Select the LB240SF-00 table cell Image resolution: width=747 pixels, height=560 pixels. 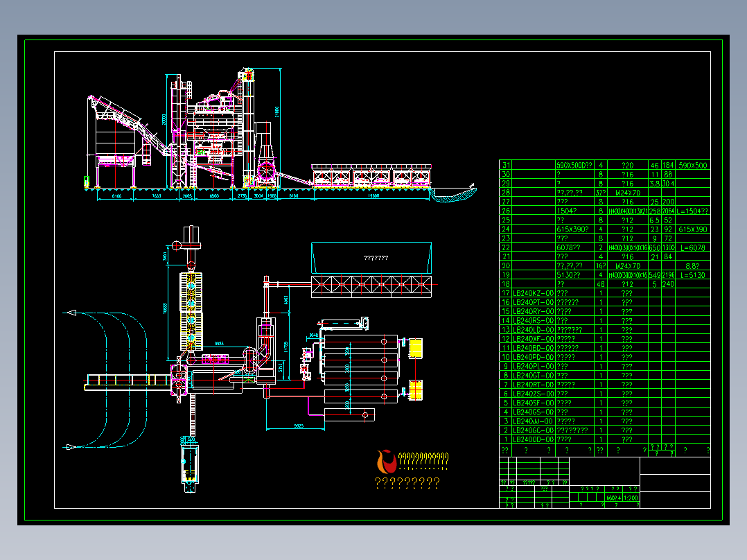coord(533,403)
